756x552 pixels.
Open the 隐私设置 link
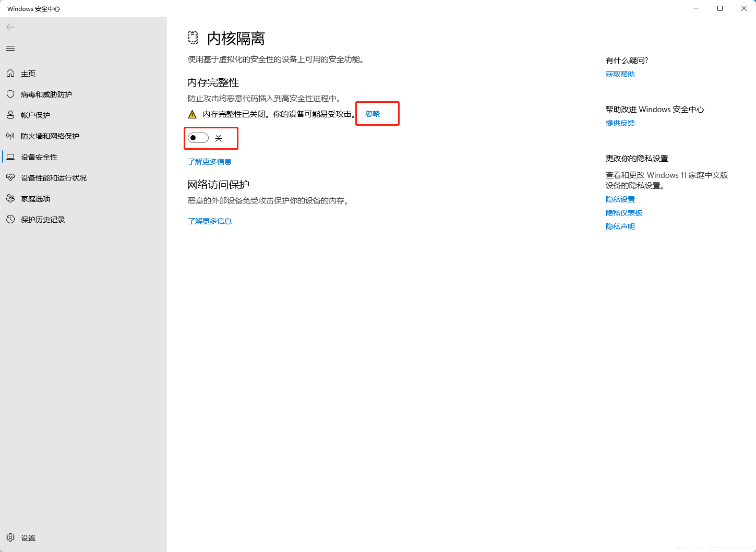tap(620, 199)
